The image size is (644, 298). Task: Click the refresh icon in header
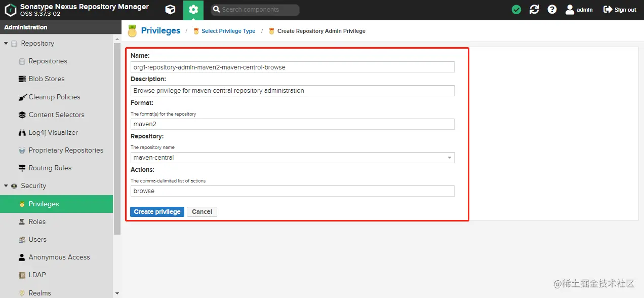[534, 10]
